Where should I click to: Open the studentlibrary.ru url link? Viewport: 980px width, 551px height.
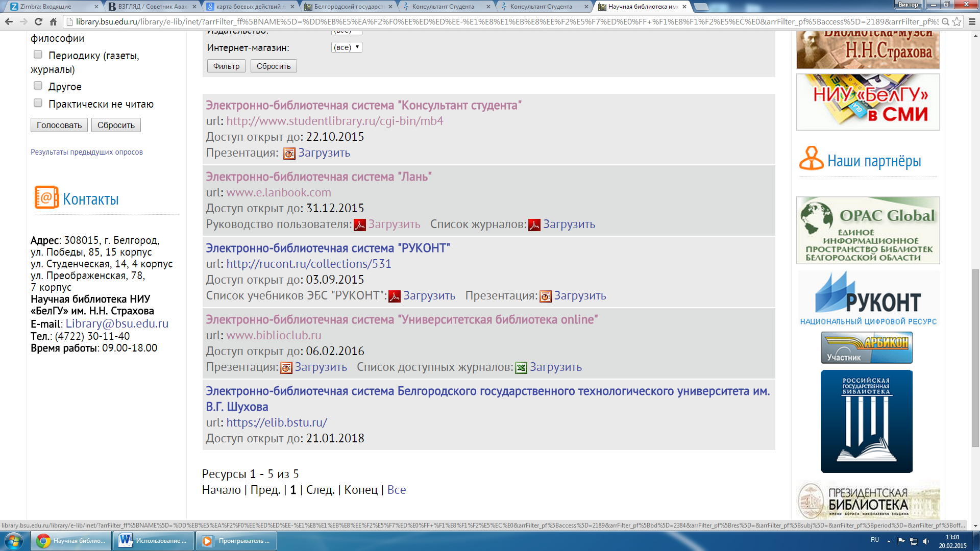click(335, 121)
